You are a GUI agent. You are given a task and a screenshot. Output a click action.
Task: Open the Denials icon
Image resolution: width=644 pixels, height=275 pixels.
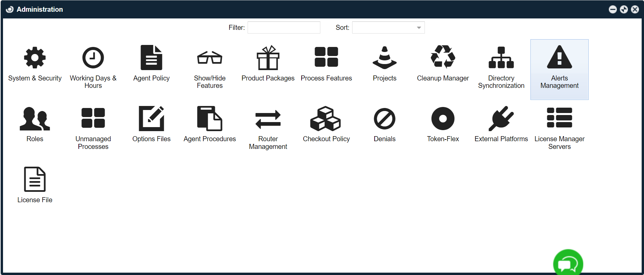(385, 119)
